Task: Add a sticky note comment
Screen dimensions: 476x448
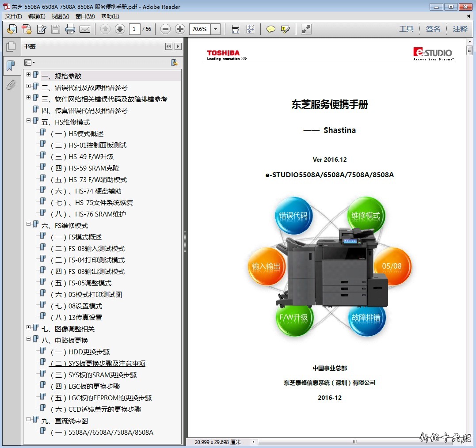Action: point(270,29)
